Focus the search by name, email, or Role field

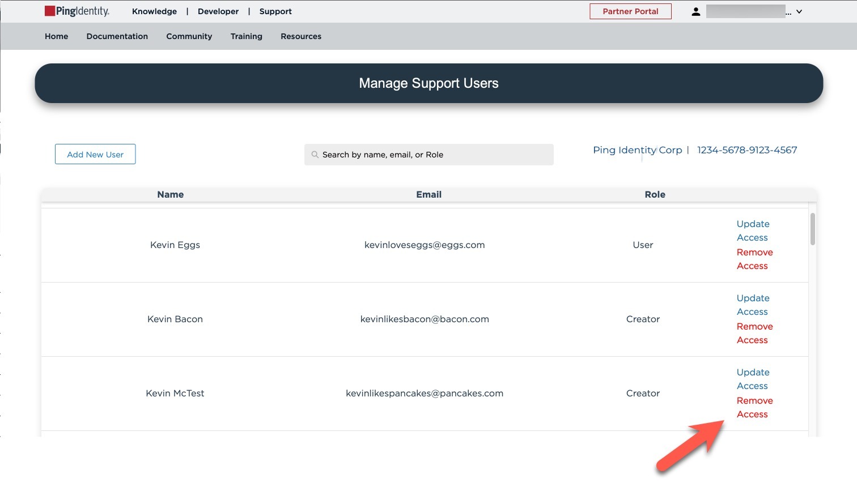[429, 155]
